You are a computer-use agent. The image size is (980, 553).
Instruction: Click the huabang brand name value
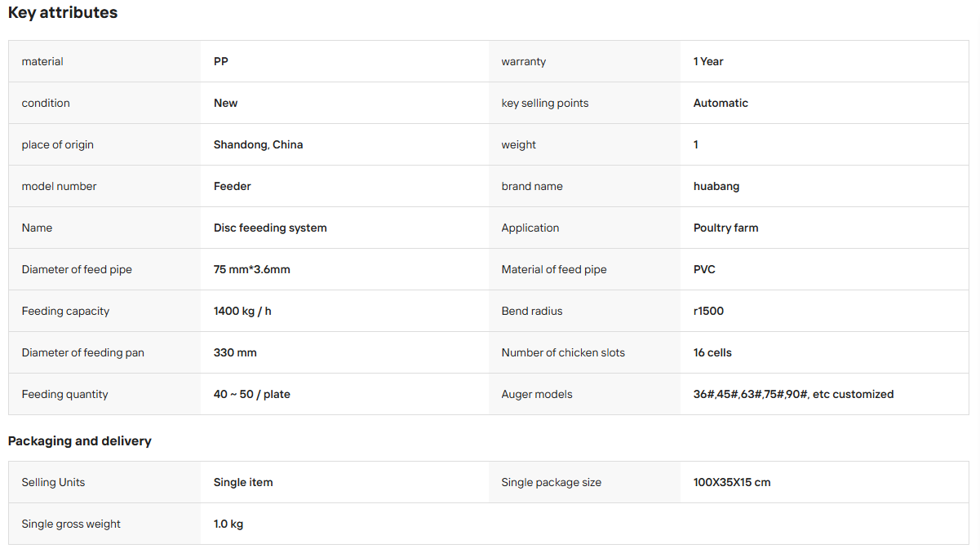coord(716,186)
